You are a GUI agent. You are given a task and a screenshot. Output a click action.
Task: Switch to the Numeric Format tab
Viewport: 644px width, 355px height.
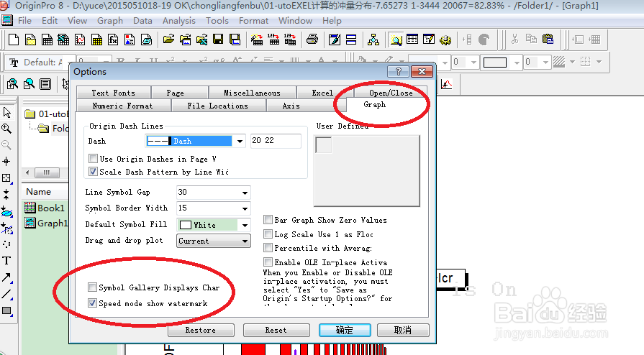coord(123,106)
